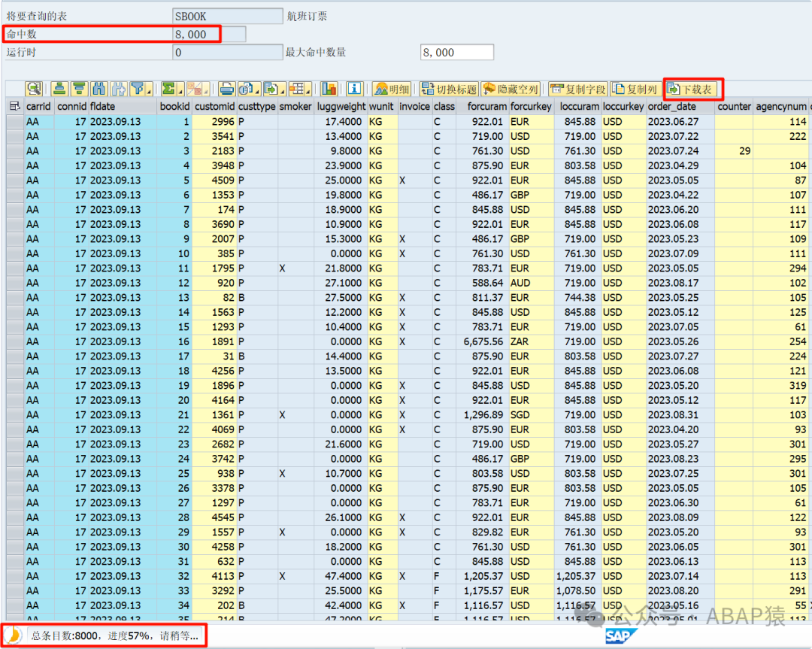Select the bookid column header
The width and height of the screenshot is (812, 649).
click(x=174, y=106)
